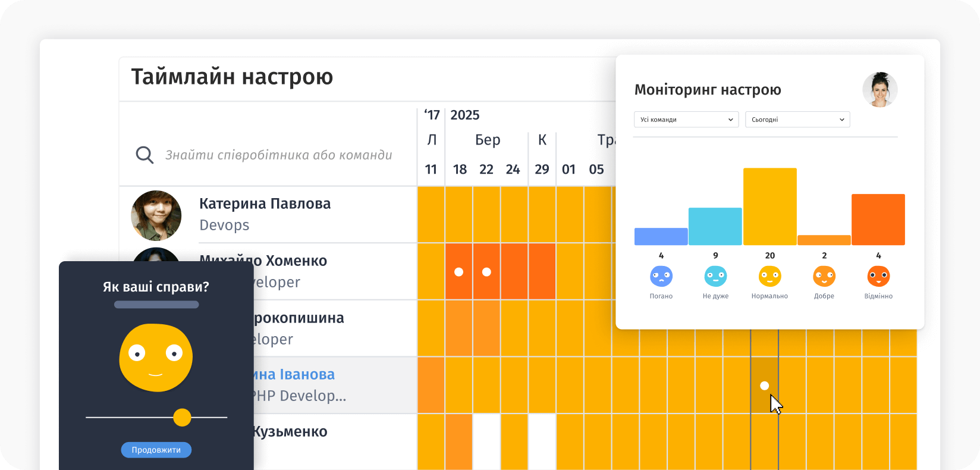Open the 'Усі команди' dropdown
This screenshot has height=470, width=980.
tap(686, 120)
